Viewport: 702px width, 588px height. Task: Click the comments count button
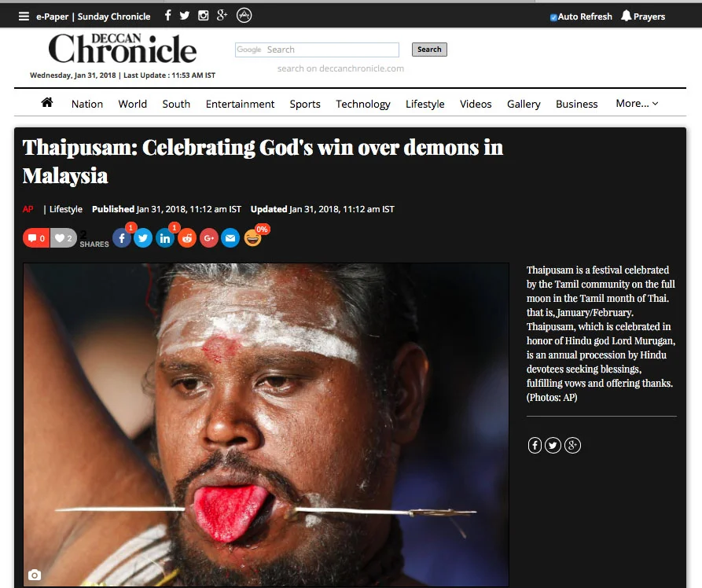click(x=36, y=238)
